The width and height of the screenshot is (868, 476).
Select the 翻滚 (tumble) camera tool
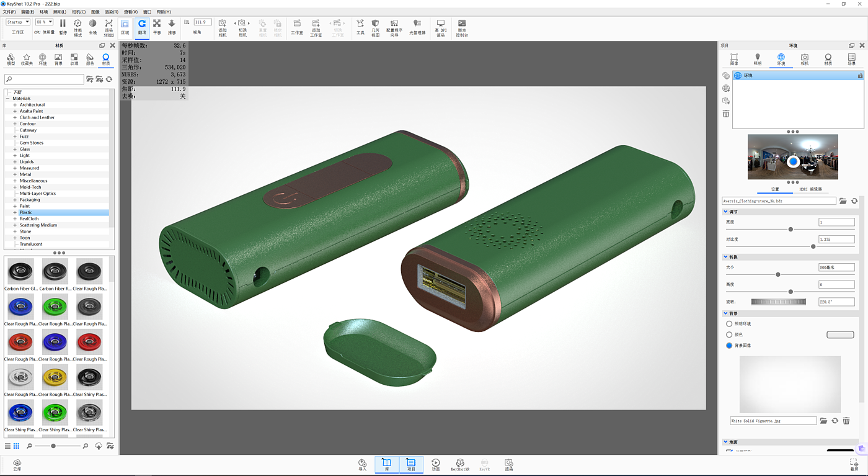pyautogui.click(x=142, y=25)
